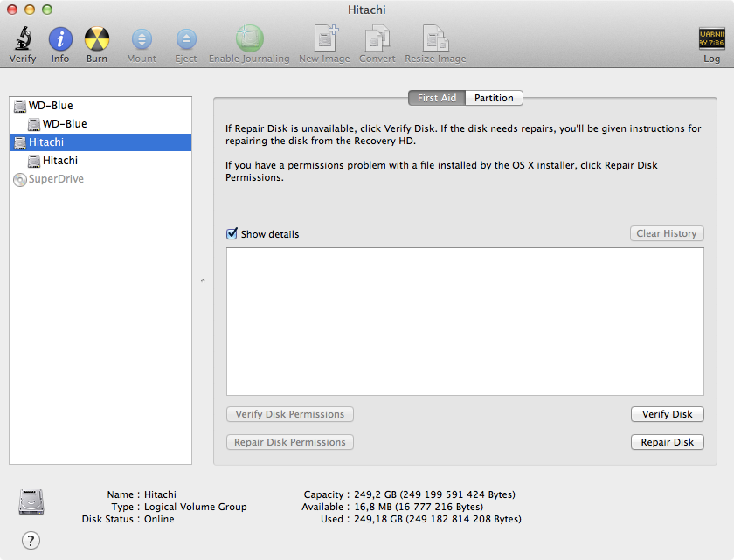
Task: Select the indented WD-Blue volume
Action: click(x=100, y=124)
